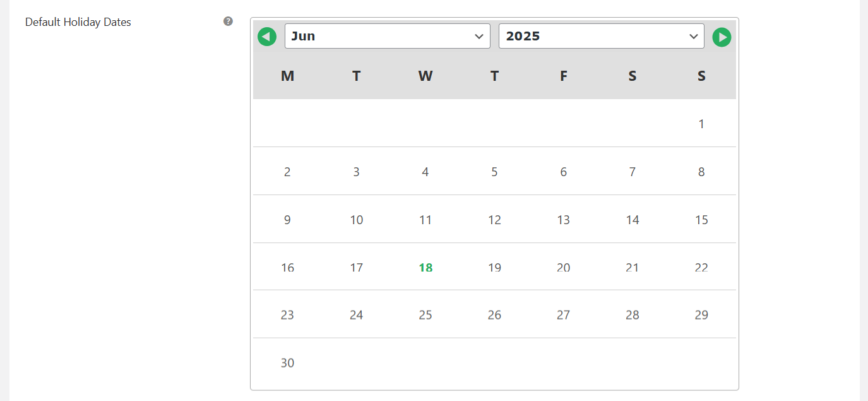The width and height of the screenshot is (868, 401).
Task: Select June 1 on the calendar
Action: click(701, 124)
